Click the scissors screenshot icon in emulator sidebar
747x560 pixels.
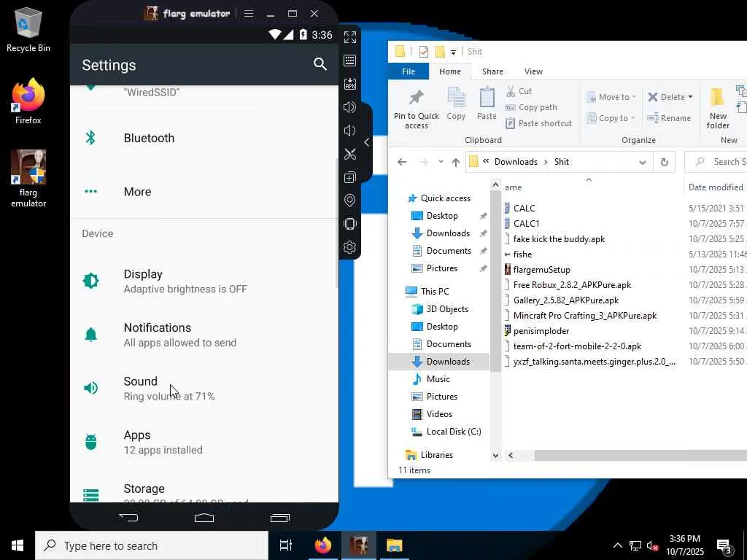click(x=349, y=154)
